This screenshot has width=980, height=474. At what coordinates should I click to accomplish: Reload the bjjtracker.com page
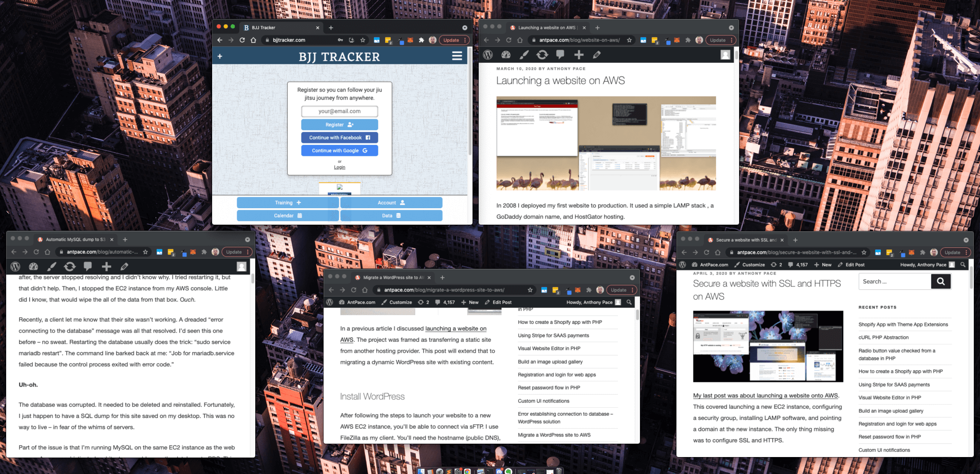point(242,40)
